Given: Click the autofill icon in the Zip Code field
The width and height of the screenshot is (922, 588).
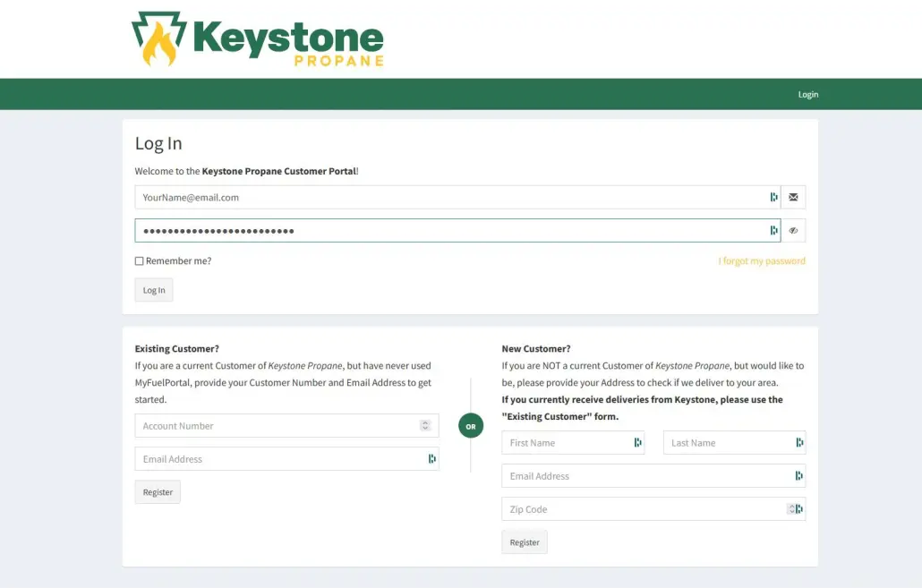Looking at the screenshot, I should click(798, 508).
